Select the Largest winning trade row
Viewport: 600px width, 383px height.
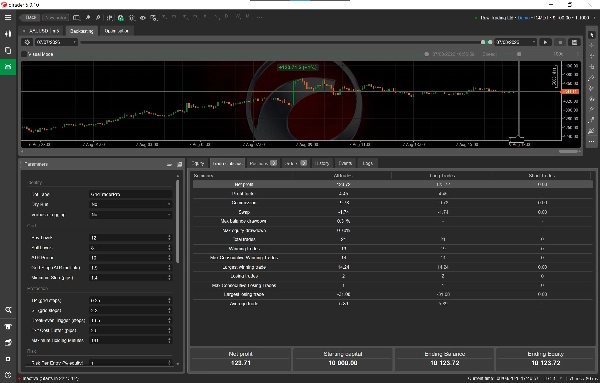pos(392,267)
